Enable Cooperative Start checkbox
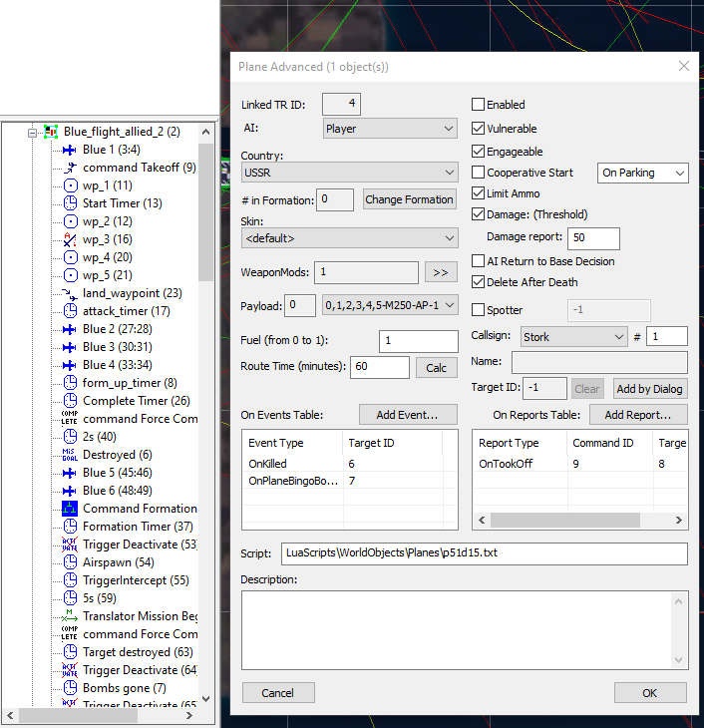 [478, 173]
